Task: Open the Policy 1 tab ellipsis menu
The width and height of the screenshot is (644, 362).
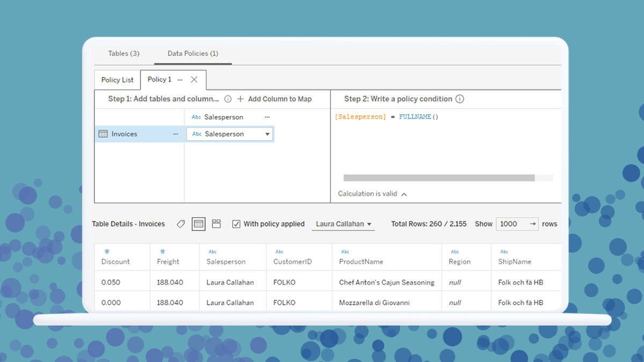Action: click(180, 80)
